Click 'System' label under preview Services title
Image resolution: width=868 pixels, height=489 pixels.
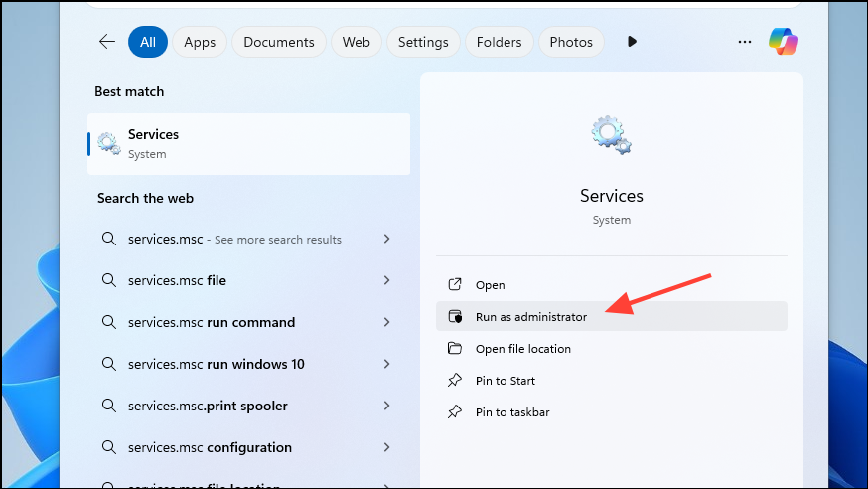(x=611, y=220)
